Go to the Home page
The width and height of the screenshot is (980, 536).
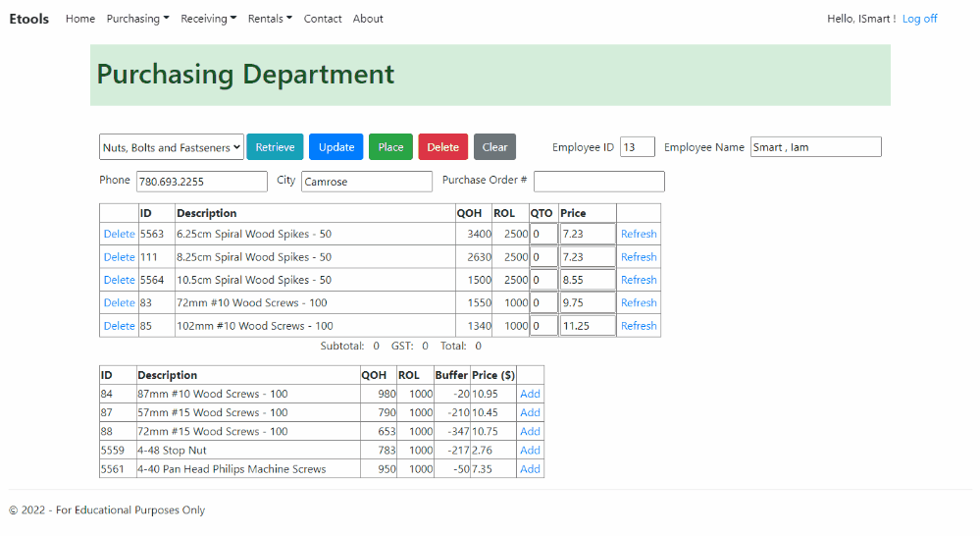point(80,19)
